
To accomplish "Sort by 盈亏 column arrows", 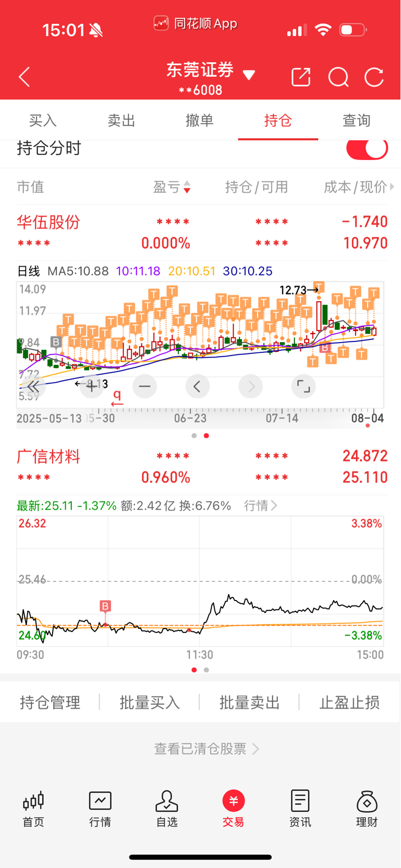I will (187, 187).
